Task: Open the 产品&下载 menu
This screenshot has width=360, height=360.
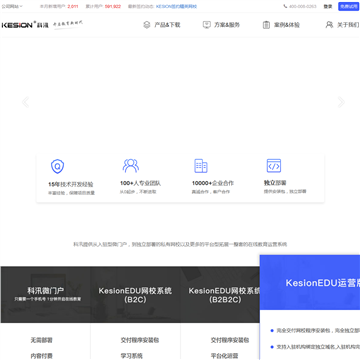Action: click(167, 25)
